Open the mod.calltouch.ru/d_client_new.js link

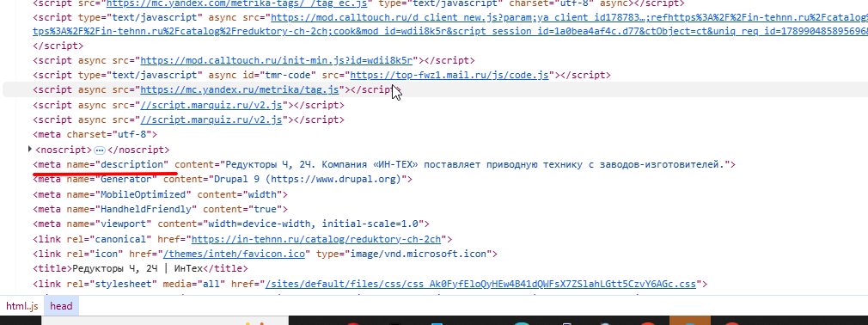click(569, 18)
